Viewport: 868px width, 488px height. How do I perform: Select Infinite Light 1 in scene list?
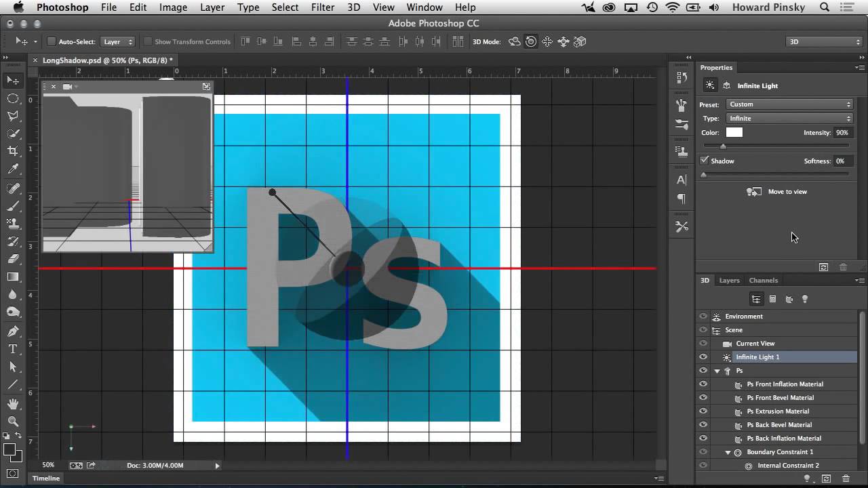pyautogui.click(x=757, y=357)
